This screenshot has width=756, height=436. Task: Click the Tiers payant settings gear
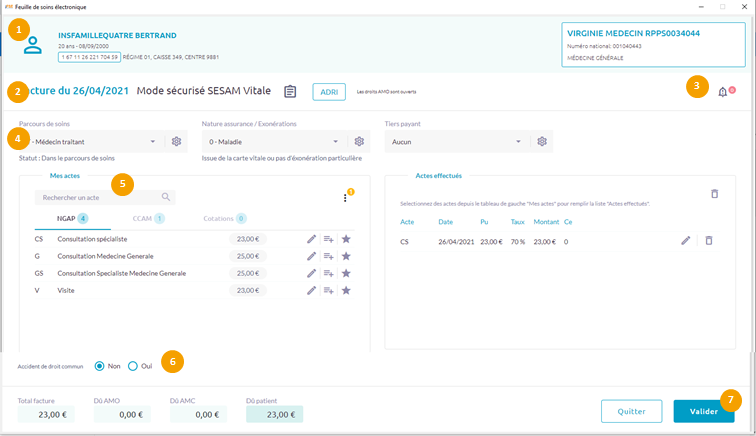point(541,142)
